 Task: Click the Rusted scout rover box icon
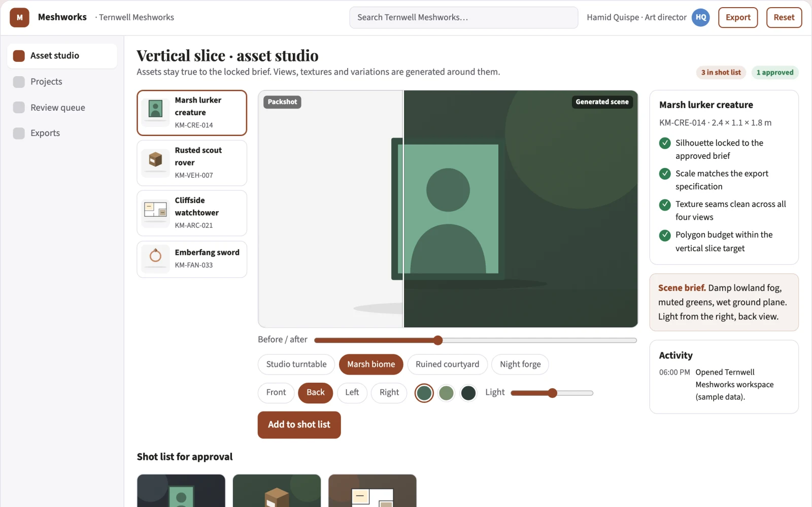[155, 162]
